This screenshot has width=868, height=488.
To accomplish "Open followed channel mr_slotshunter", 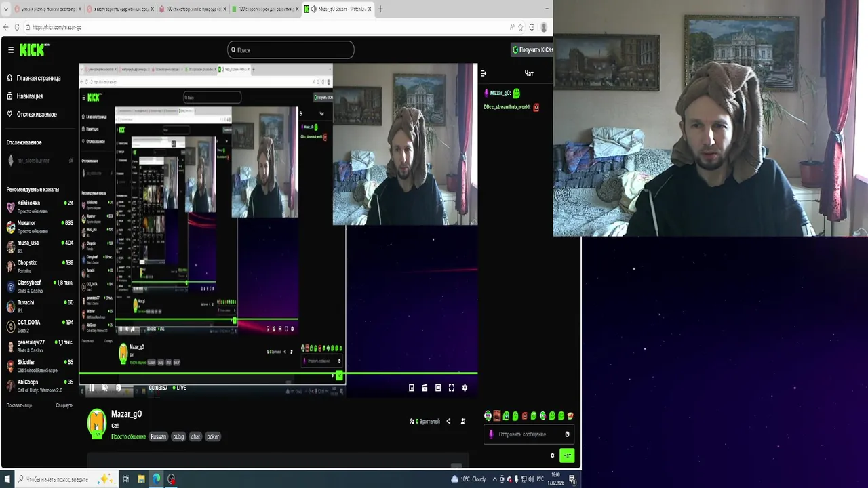I will 41,161.
